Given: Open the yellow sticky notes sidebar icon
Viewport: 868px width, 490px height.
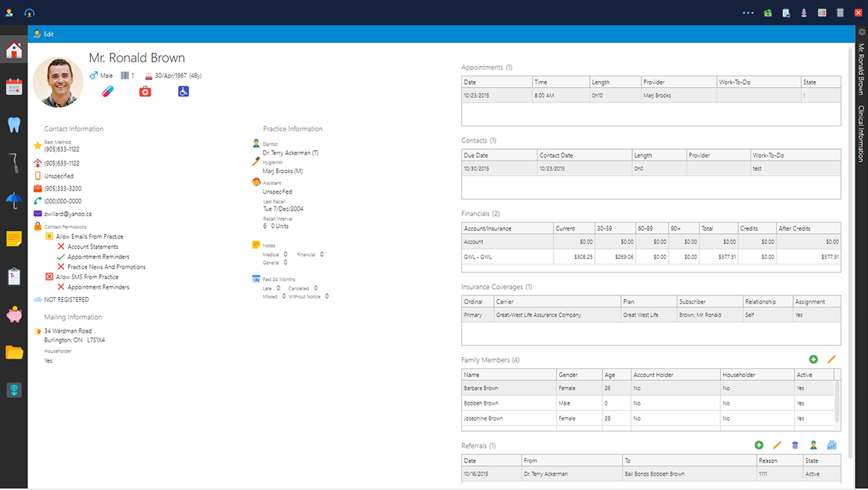Looking at the screenshot, I should [13, 238].
